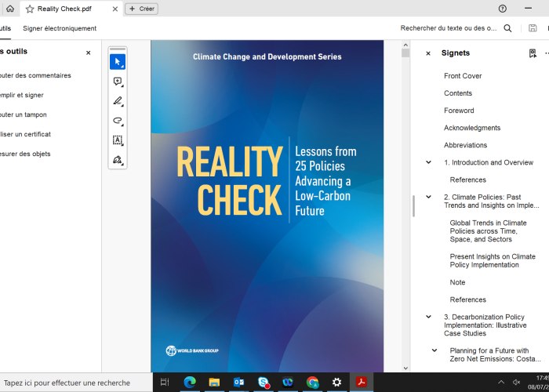The image size is (549, 392).
Task: Open References under Introduction and Overview
Action: pyautogui.click(x=467, y=180)
